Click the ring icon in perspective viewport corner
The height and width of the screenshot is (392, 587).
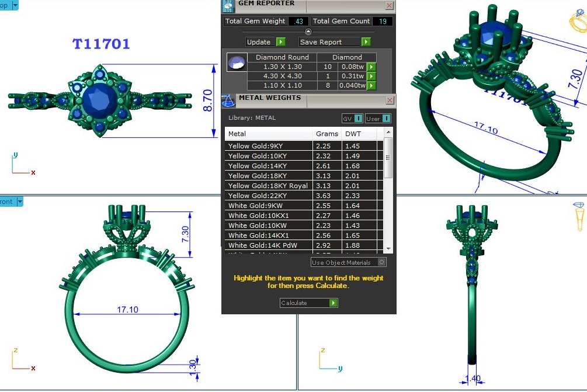(577, 22)
